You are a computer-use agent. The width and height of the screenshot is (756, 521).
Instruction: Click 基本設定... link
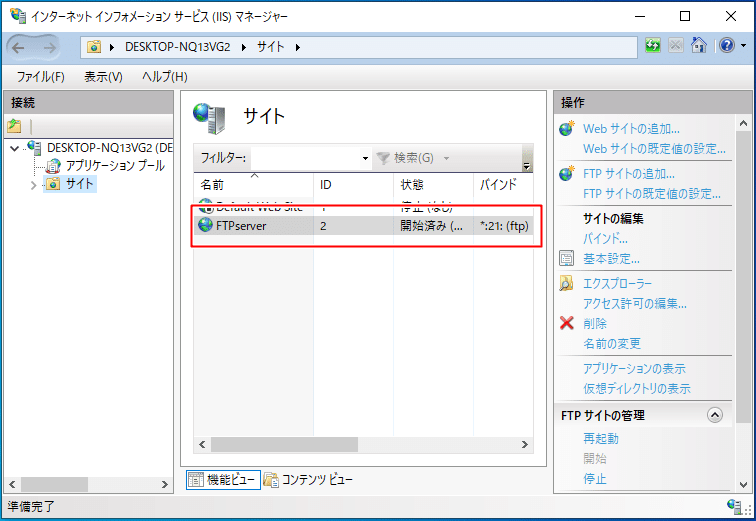point(611,259)
